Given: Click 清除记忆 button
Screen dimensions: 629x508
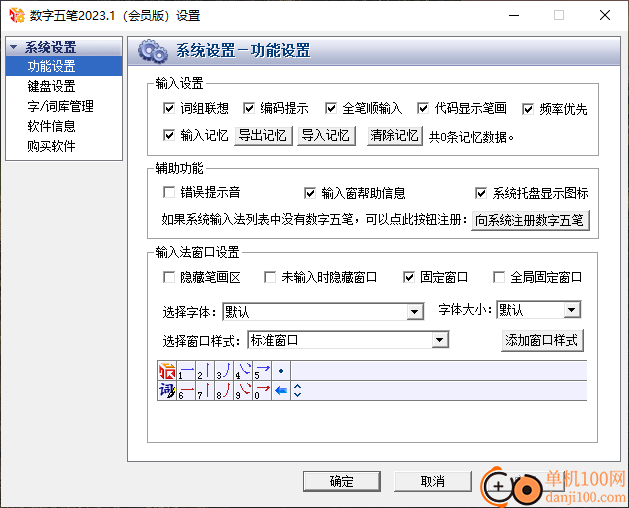Looking at the screenshot, I should (395, 136).
